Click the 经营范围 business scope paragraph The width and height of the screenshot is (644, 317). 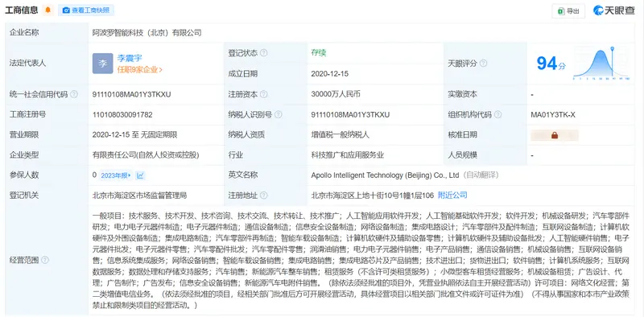click(x=361, y=260)
